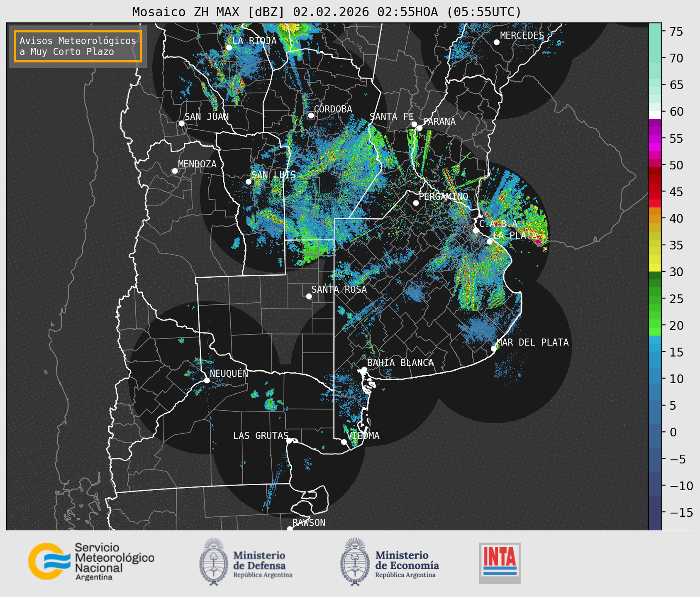Click the Avisos Meteorológicos a Muy Corto Plazo box

coord(78,46)
